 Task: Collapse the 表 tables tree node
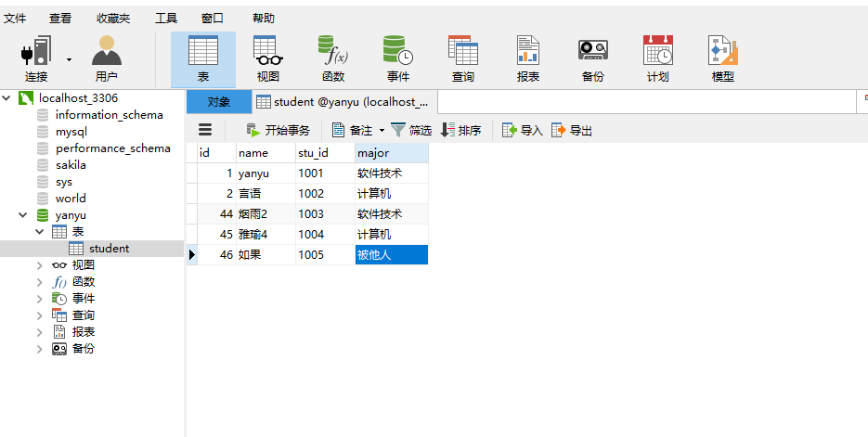39,232
